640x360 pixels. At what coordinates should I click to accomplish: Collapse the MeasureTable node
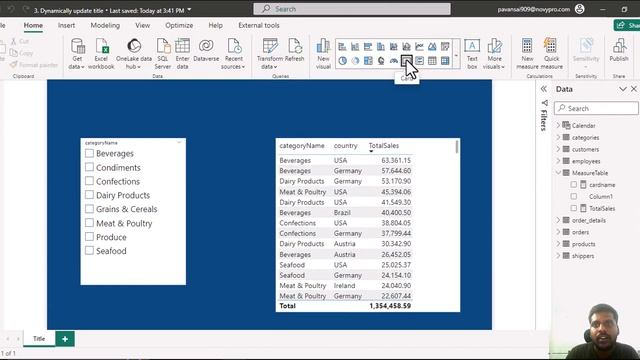[558, 173]
